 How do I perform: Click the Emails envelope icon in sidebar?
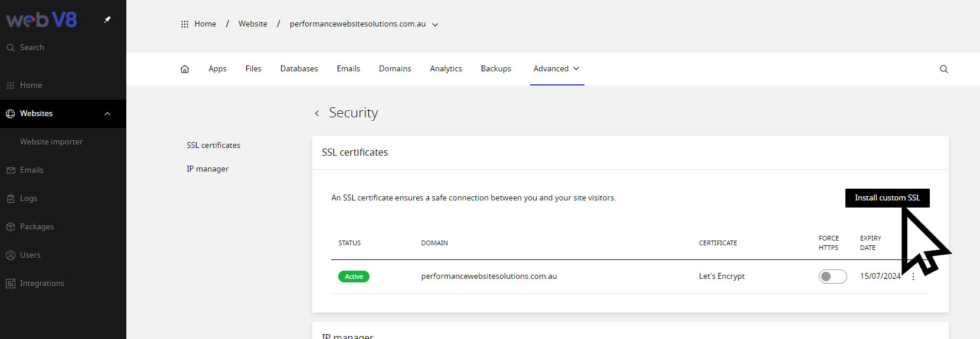pos(11,170)
